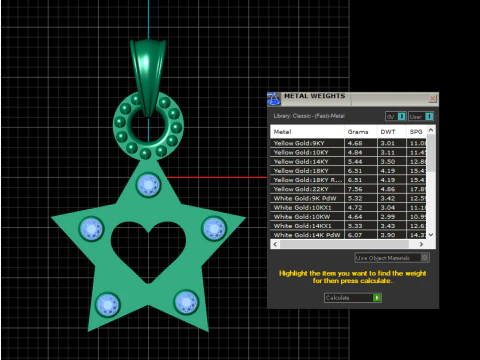The image size is (480, 360).
Task: Select the Yellow Gold:22KY row
Action: click(x=348, y=189)
